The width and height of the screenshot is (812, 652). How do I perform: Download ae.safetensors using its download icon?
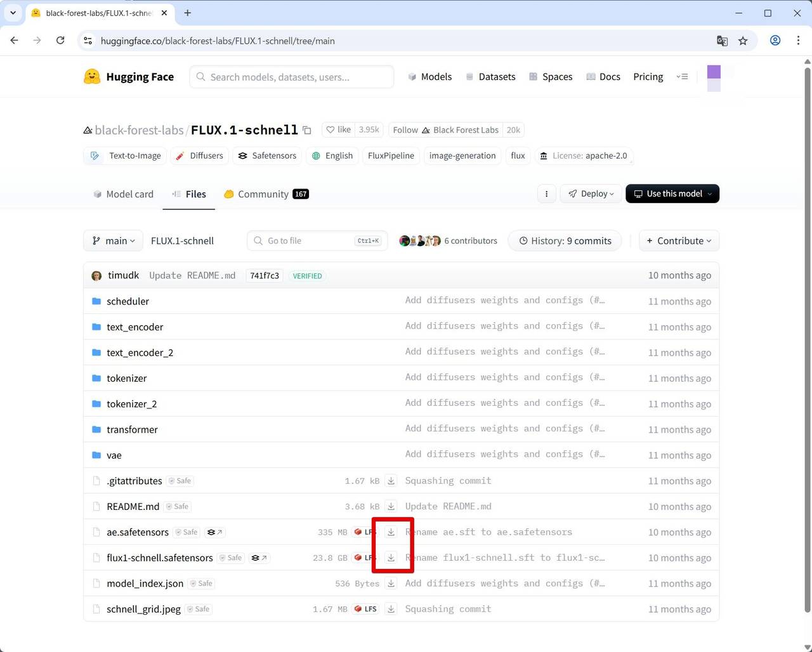click(391, 532)
